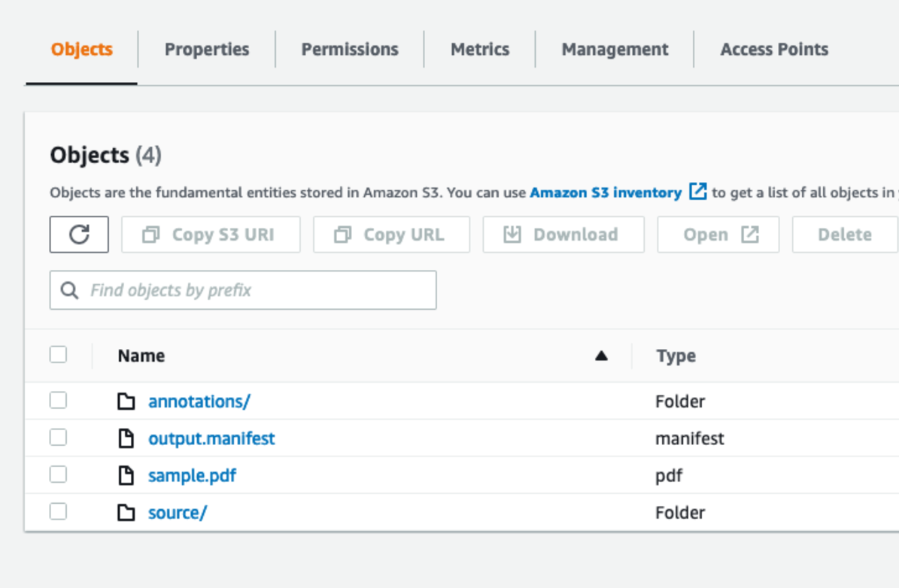Screen dimensions: 899x588
Task: Select the sample.pdf row checkbox
Action: [58, 474]
